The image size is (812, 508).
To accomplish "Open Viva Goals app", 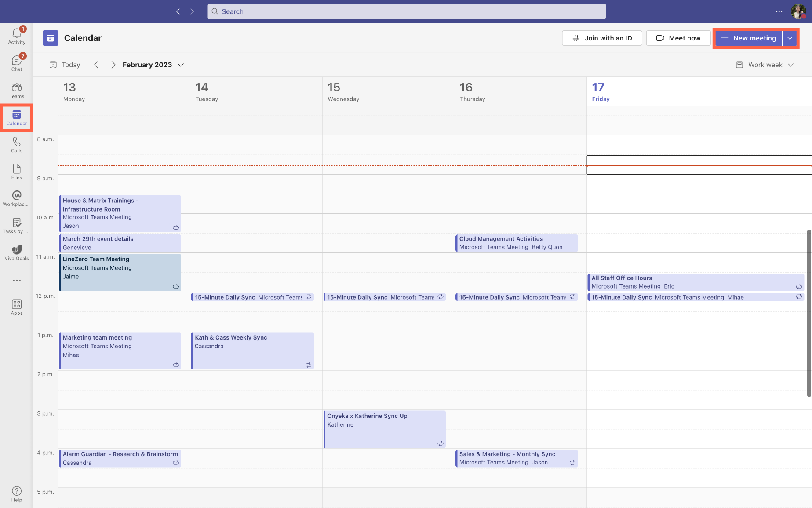I will click(x=17, y=252).
